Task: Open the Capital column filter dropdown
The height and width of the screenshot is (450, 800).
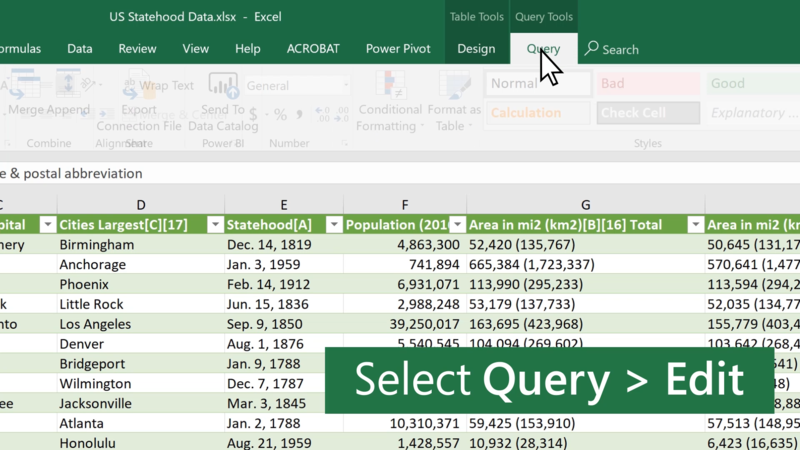Action: tap(47, 224)
